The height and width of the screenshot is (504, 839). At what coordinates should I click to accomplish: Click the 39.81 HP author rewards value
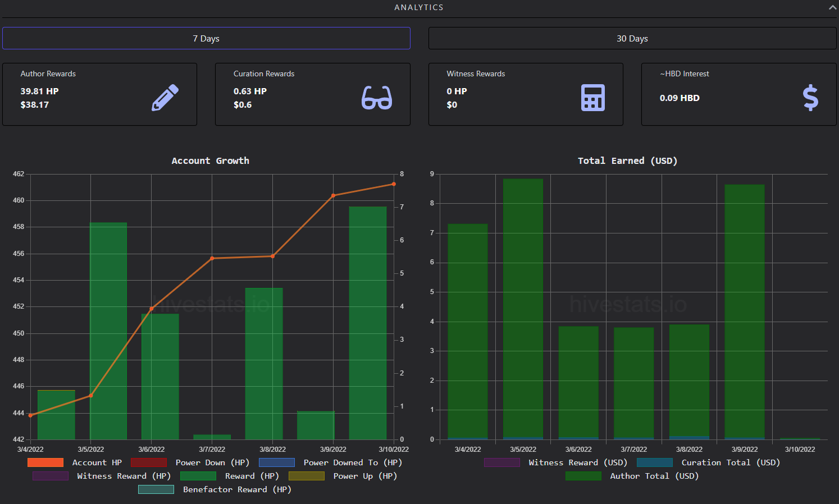point(39,91)
